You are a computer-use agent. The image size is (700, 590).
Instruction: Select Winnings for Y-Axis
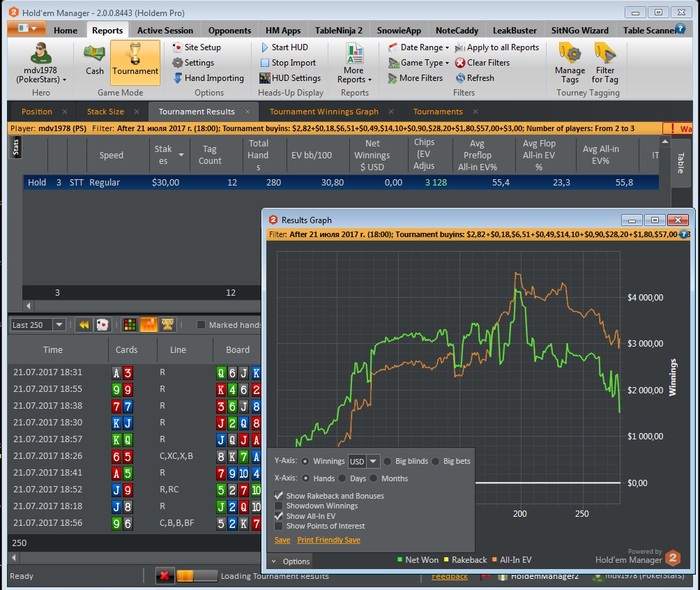pos(305,461)
